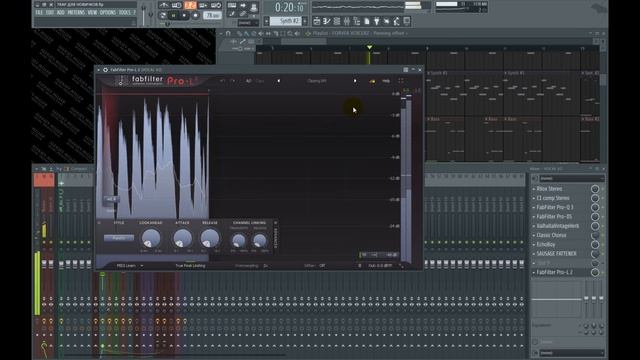This screenshot has height=360, width=640.
Task: Toggle the Pro-L A/B comparison button
Action: tap(248, 81)
